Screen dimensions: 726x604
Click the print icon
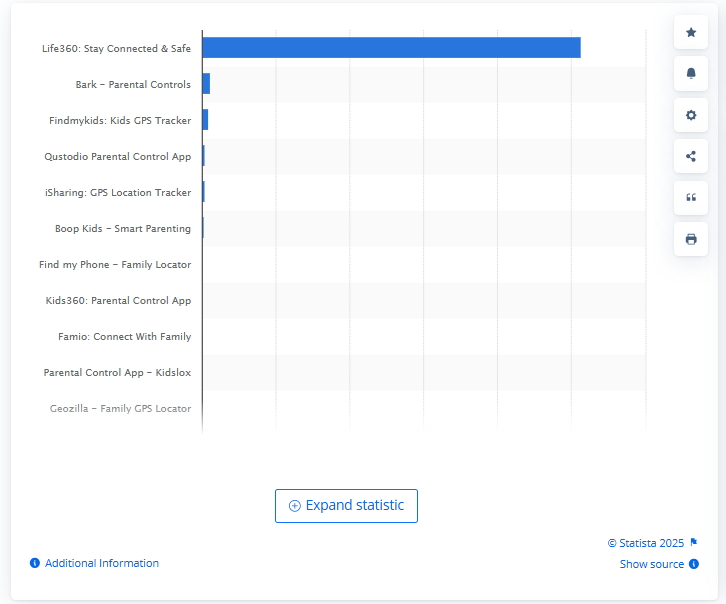click(691, 239)
